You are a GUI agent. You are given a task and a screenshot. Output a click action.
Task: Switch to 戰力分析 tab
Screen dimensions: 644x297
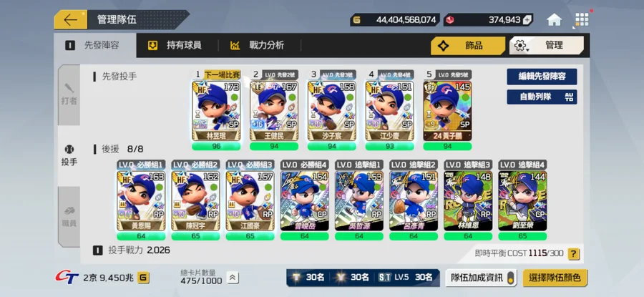pyautogui.click(x=259, y=45)
